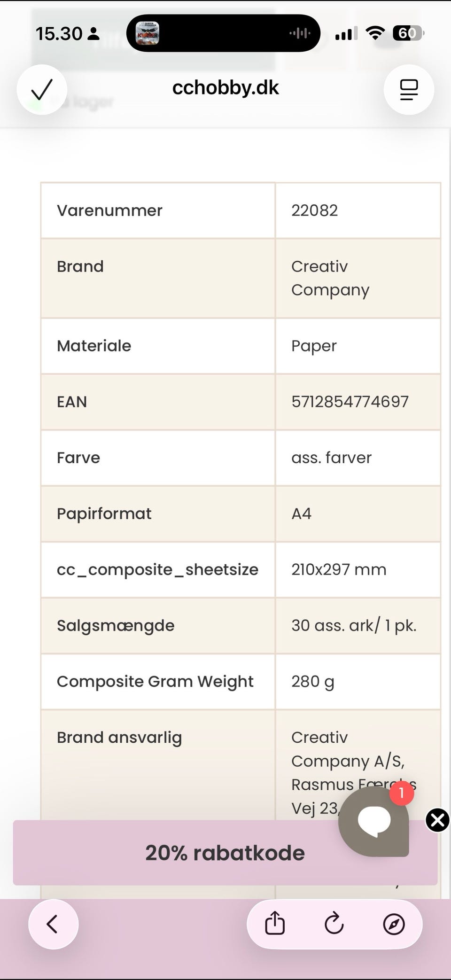The height and width of the screenshot is (980, 451).
Task: Reload the page with refresh icon
Action: click(x=334, y=924)
